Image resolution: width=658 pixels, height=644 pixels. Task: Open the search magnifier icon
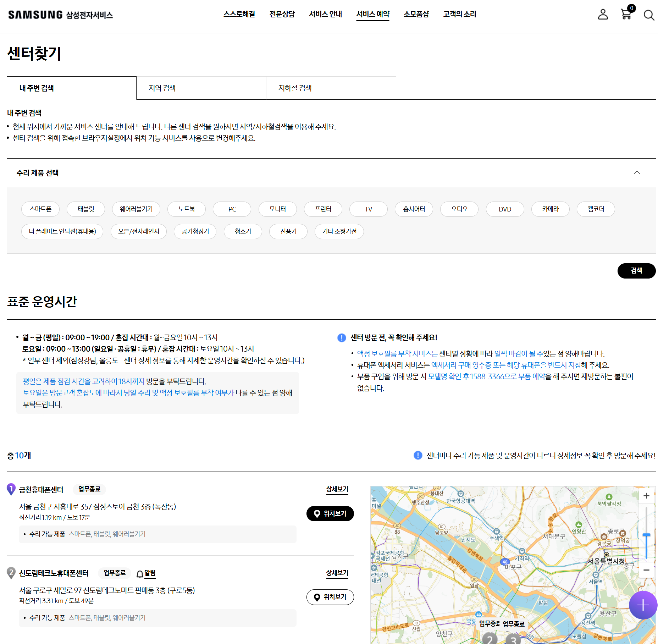649,15
